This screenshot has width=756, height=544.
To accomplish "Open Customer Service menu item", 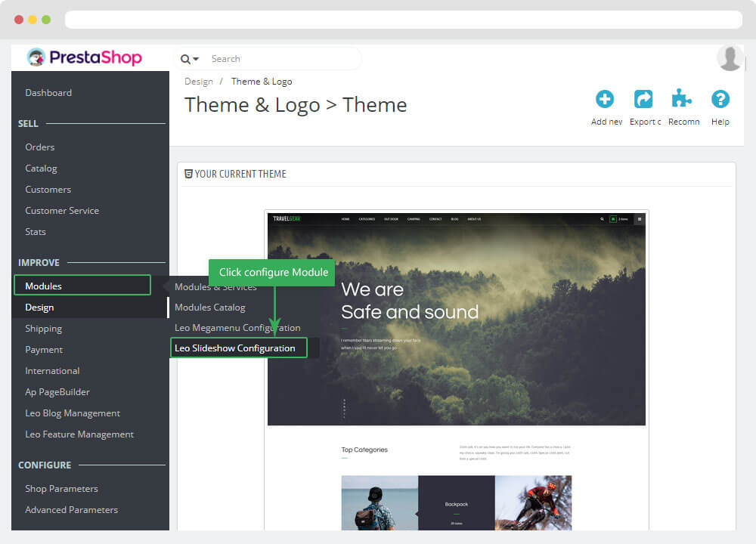I will point(62,211).
